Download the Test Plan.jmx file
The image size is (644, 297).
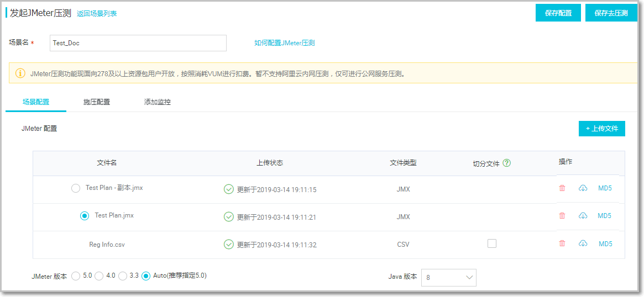pos(583,216)
